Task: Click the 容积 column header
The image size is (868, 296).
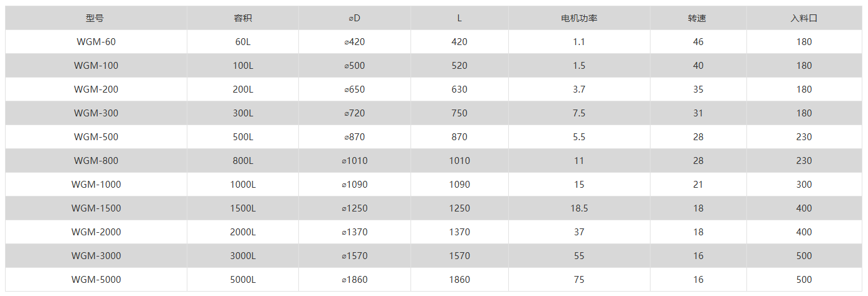Action: coord(243,18)
